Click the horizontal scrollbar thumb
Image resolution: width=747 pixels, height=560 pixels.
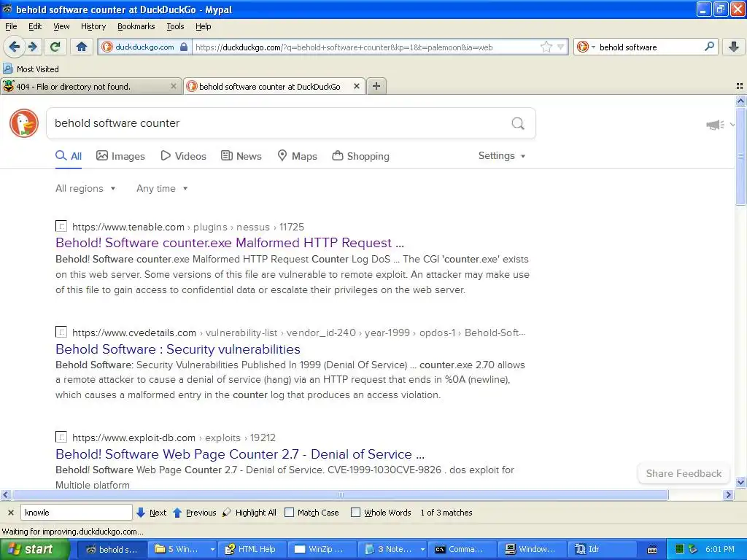[x=340, y=495]
